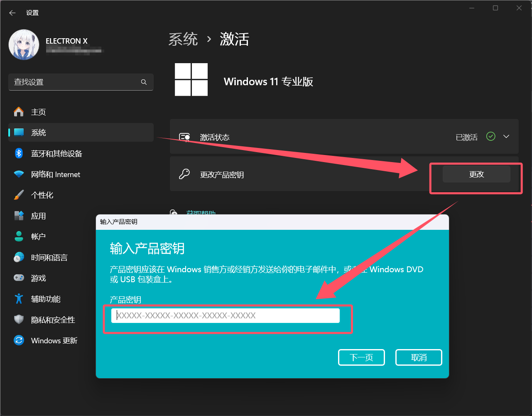This screenshot has width=532, height=416.
Task: Click the back arrow in Settings header
Action: pos(12,13)
